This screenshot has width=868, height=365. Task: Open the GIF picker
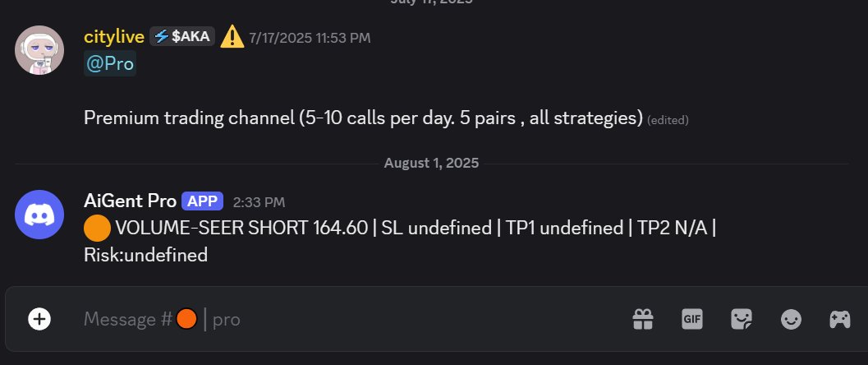pos(692,319)
